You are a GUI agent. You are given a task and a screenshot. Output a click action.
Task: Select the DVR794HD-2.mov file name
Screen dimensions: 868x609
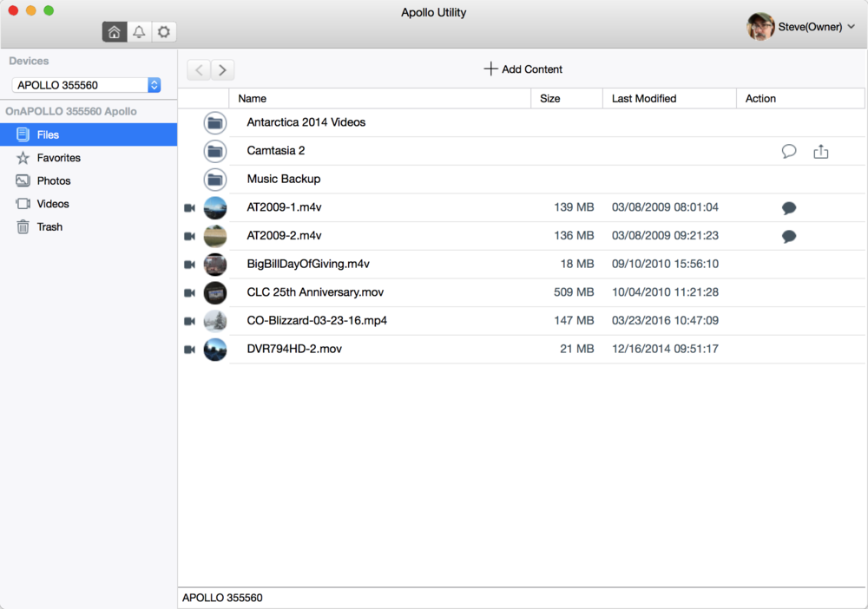coord(294,349)
